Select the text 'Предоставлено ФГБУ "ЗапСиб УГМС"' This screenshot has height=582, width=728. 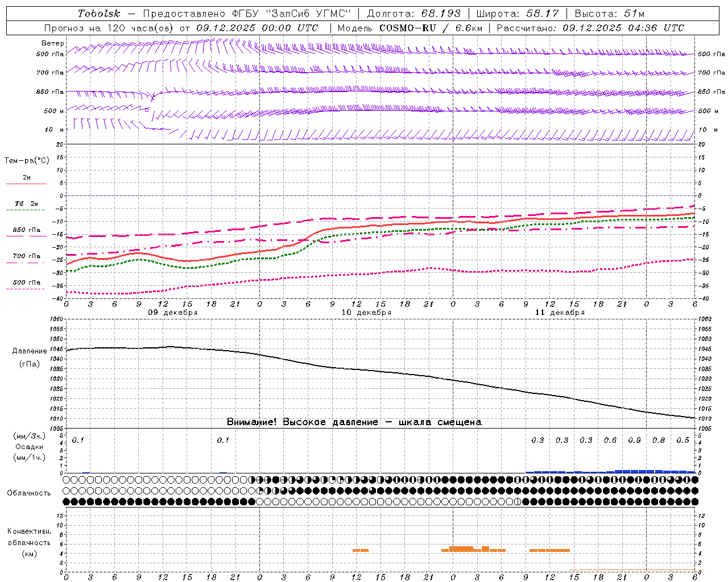[x=247, y=14]
